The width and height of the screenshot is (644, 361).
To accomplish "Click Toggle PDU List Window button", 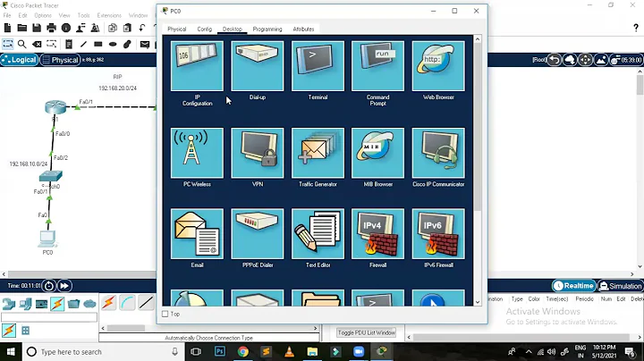I will pyautogui.click(x=367, y=332).
